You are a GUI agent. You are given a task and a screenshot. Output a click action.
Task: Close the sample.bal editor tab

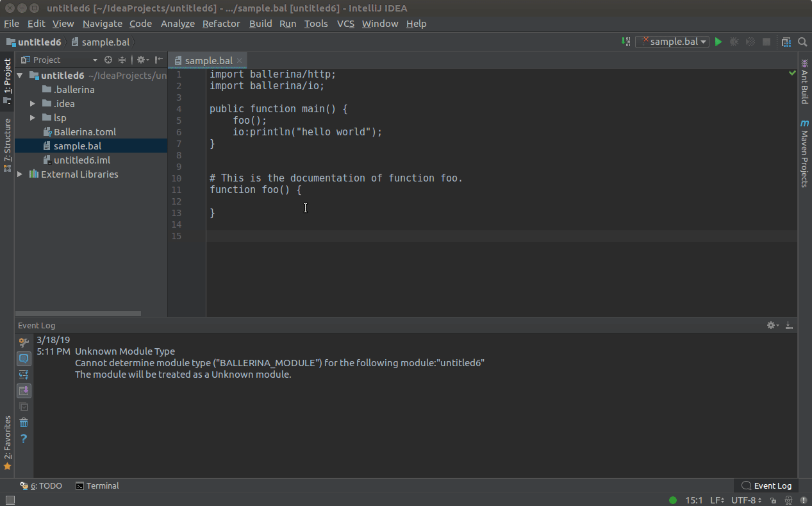(240, 61)
